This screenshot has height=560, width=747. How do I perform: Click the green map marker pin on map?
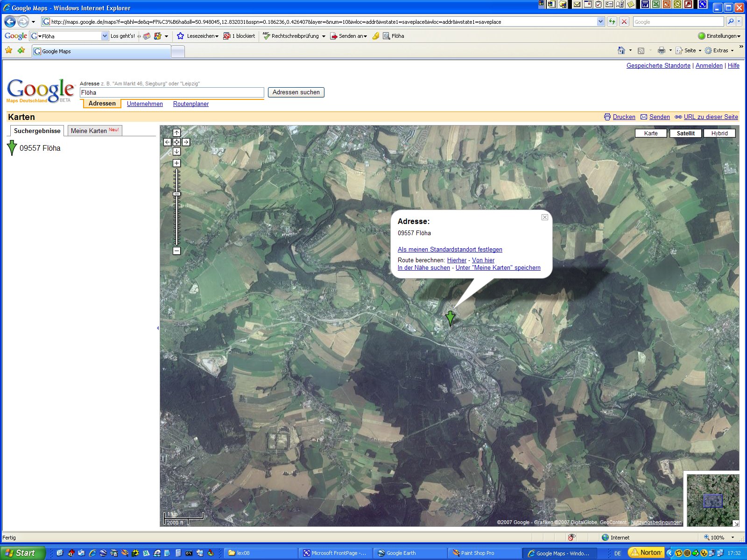[450, 318]
